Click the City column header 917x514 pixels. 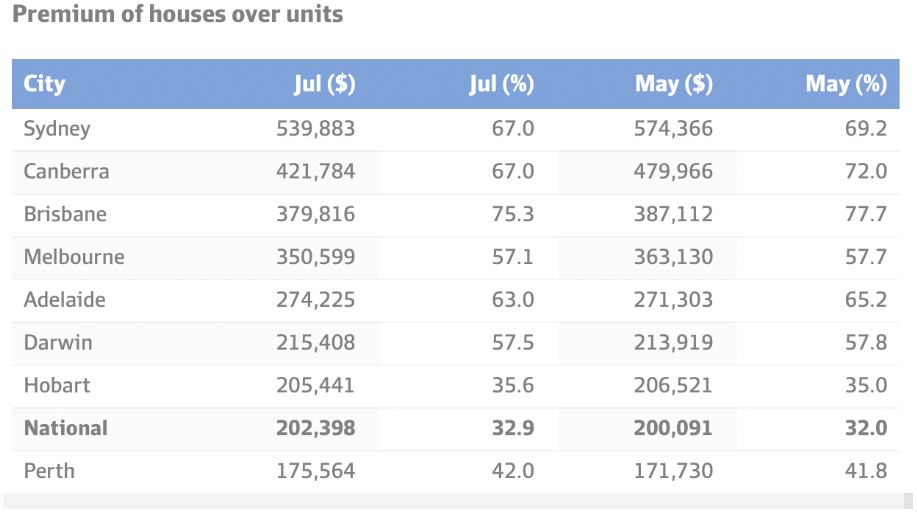pyautogui.click(x=44, y=84)
